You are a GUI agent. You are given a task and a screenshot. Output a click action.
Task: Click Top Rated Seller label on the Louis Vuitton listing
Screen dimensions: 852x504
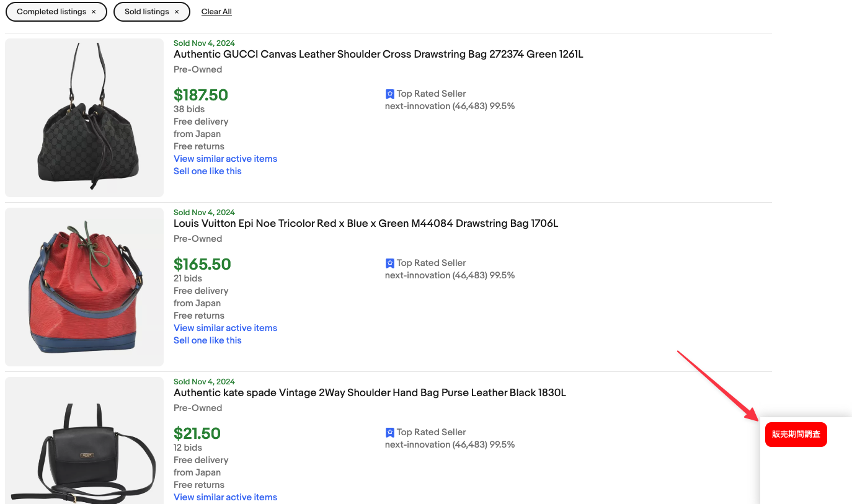[x=432, y=263]
